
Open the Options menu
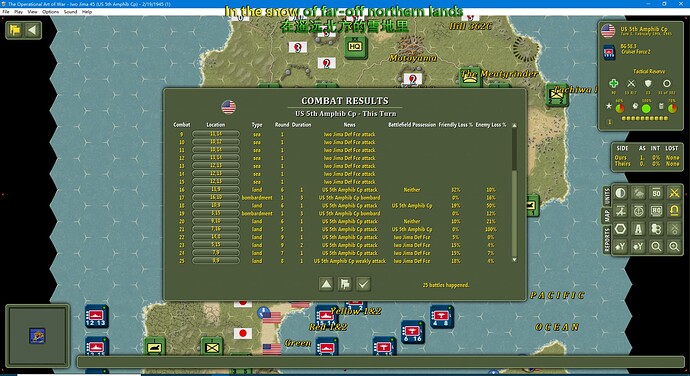coord(51,12)
